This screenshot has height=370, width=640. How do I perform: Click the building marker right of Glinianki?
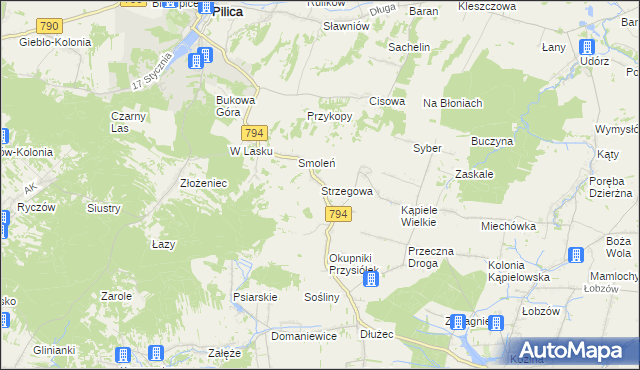click(122, 354)
